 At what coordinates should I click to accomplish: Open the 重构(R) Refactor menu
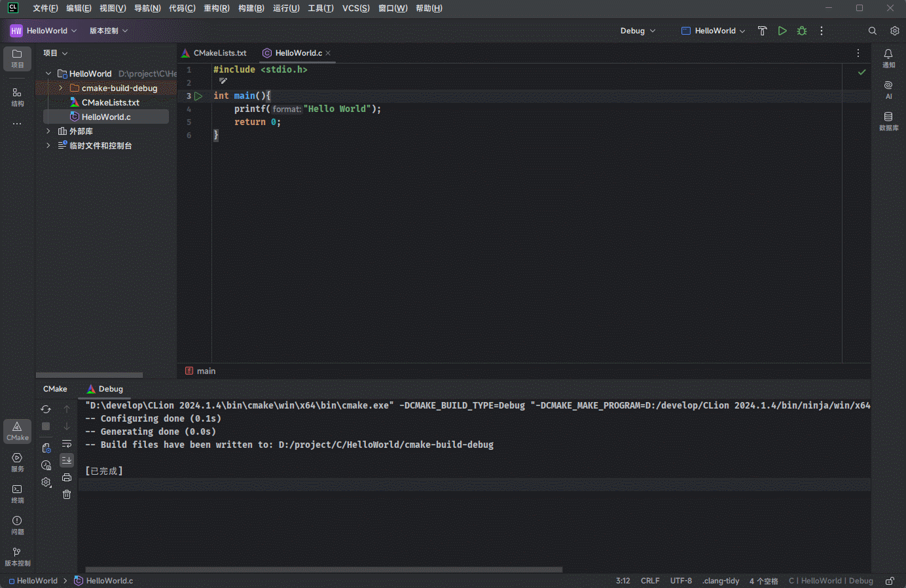216,9
